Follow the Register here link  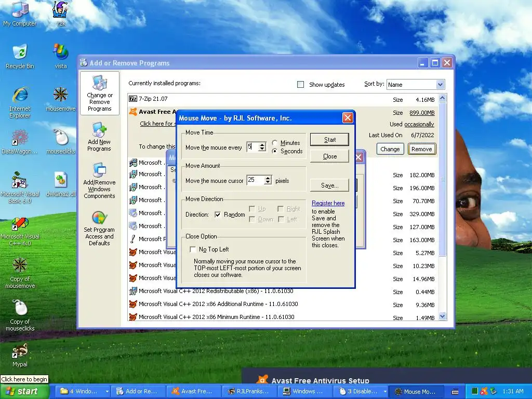(328, 203)
